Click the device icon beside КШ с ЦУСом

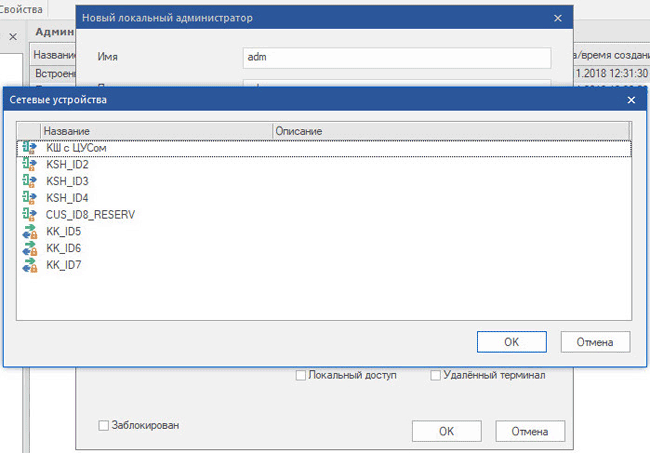tap(29, 148)
